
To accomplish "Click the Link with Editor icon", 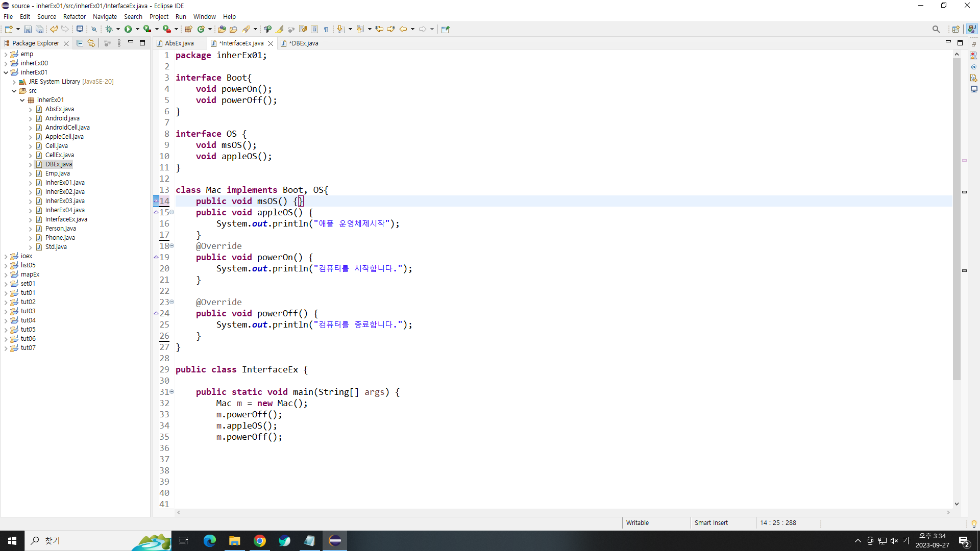I will pyautogui.click(x=91, y=43).
